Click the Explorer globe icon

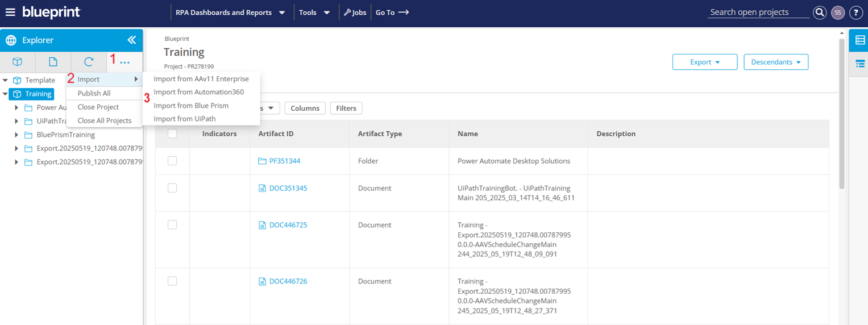click(x=11, y=40)
